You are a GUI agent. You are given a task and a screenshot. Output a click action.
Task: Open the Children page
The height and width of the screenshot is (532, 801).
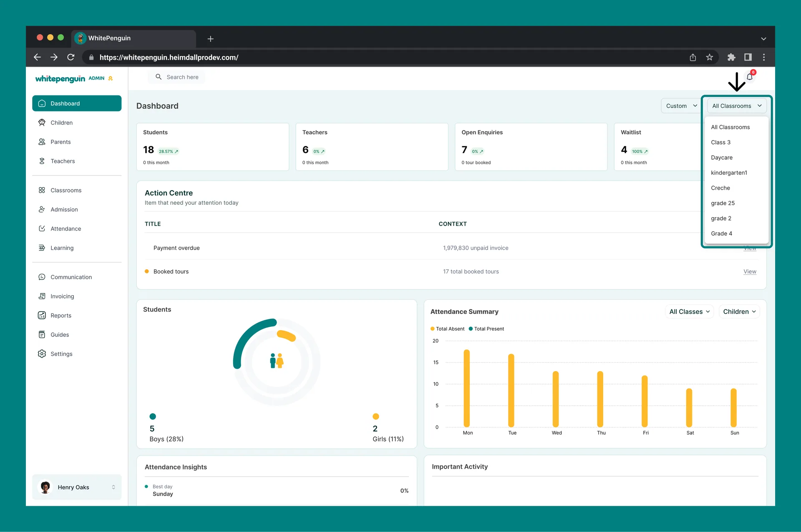(x=77, y=123)
